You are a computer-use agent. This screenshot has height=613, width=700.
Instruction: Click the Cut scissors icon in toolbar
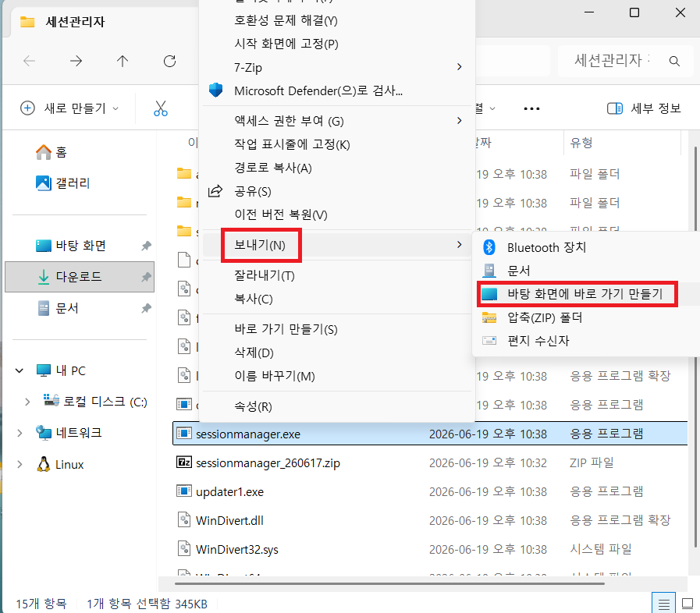[x=161, y=108]
